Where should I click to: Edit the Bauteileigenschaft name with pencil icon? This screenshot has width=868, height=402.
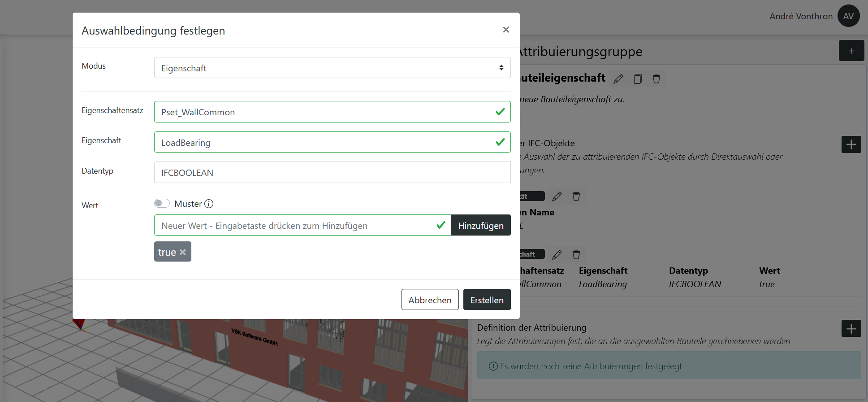(x=618, y=79)
